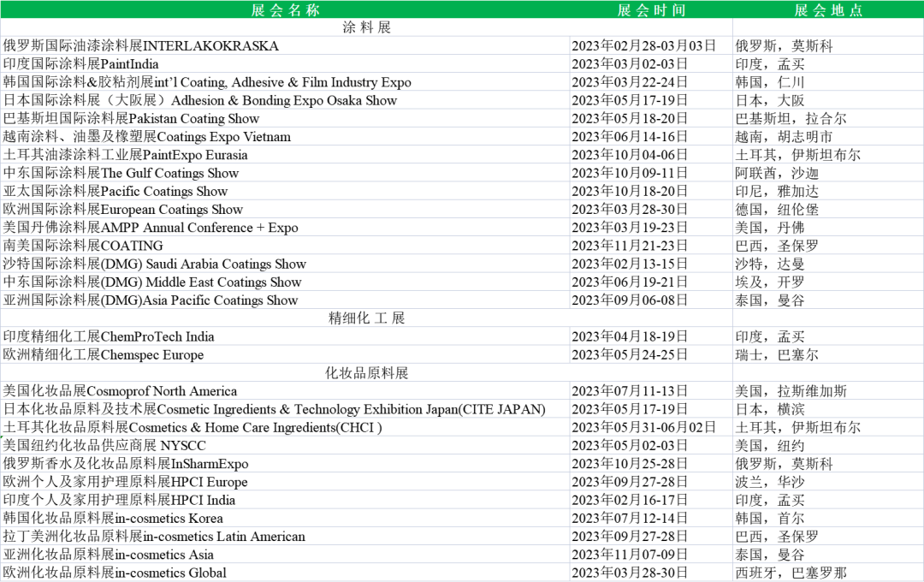The width and height of the screenshot is (924, 582).
Task: Select the Saudi Arabia Coatings Show cell
Action: click(x=285, y=264)
